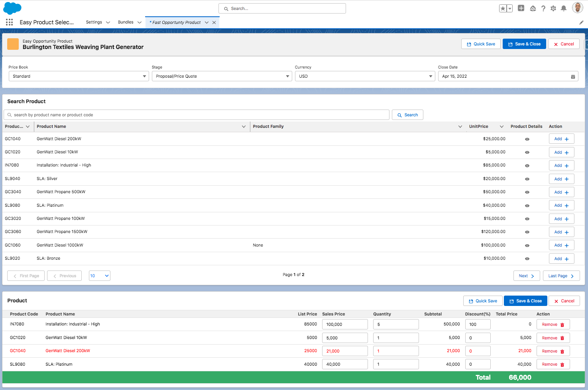Image resolution: width=588 pixels, height=390 pixels.
Task: View details eye for Installation: Industrial - High
Action: (527, 166)
